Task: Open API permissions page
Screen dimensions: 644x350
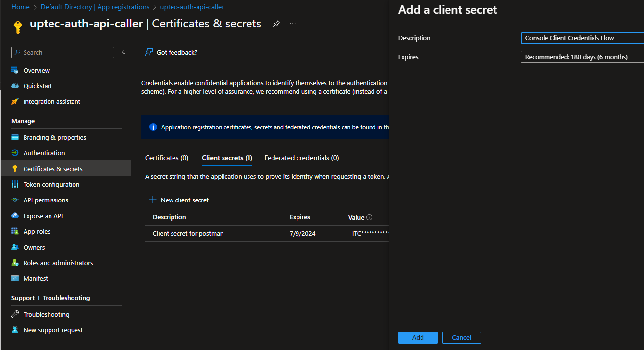Action: tap(46, 200)
